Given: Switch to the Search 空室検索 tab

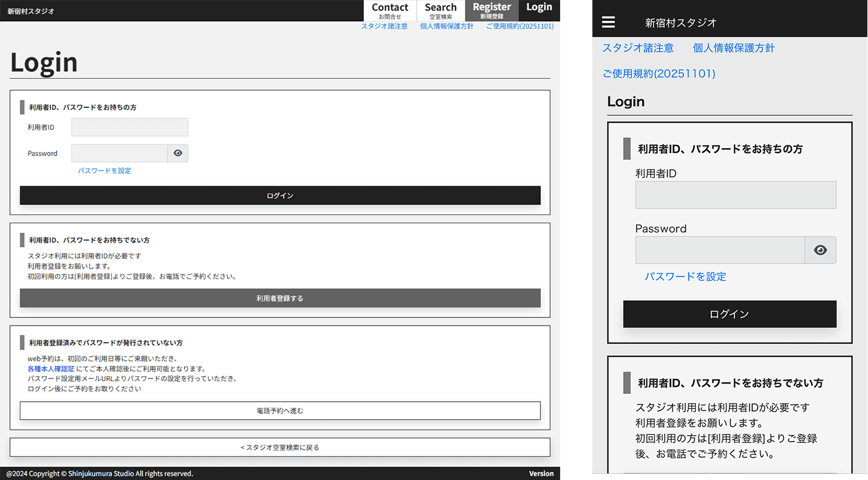Looking at the screenshot, I should (x=440, y=11).
